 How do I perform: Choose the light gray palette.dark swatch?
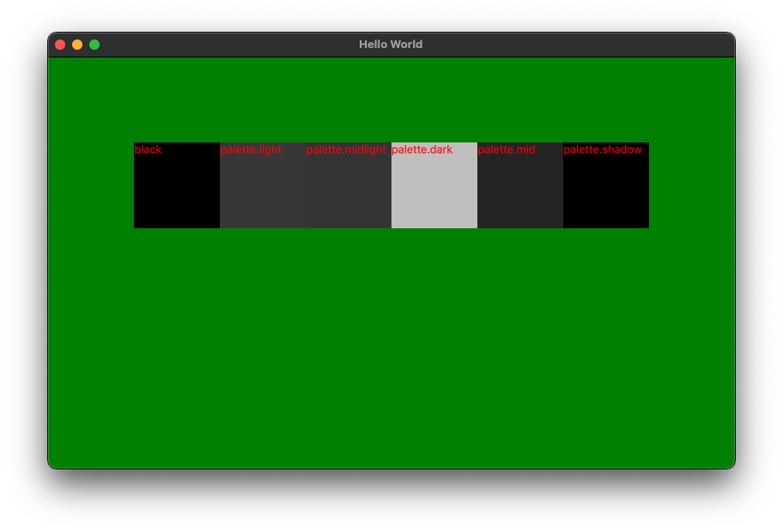click(434, 185)
